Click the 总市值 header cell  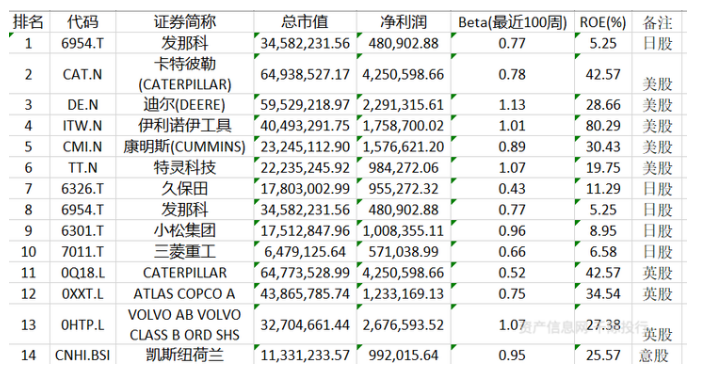305,22
